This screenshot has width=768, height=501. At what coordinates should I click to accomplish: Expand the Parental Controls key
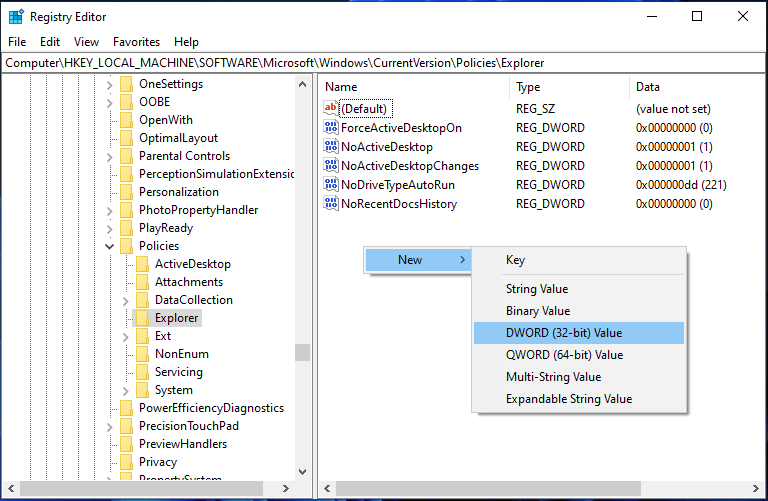coord(110,157)
